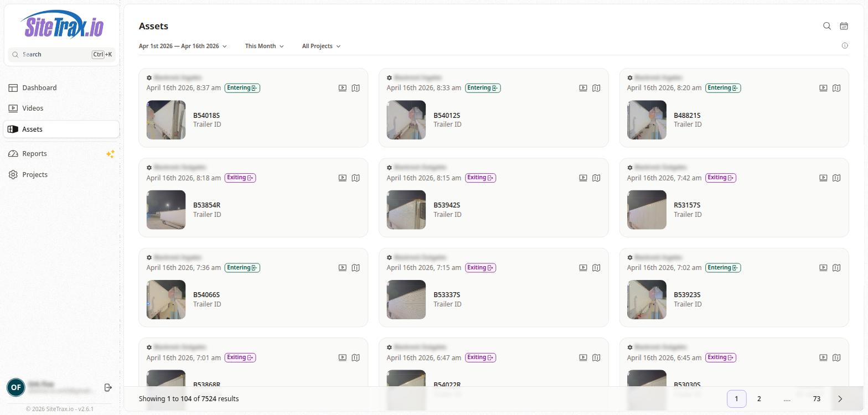Click the Exiting badge at 6:45 am
This screenshot has height=415, width=868.
tap(721, 357)
